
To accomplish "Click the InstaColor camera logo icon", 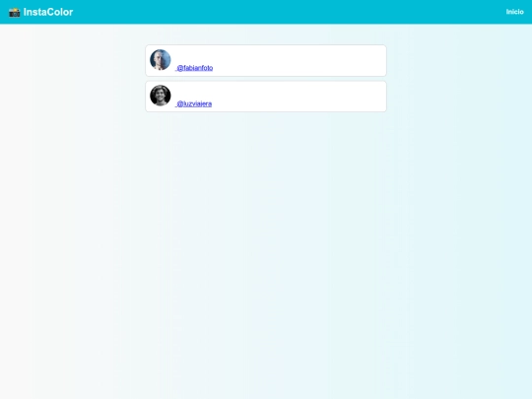I will (15, 12).
